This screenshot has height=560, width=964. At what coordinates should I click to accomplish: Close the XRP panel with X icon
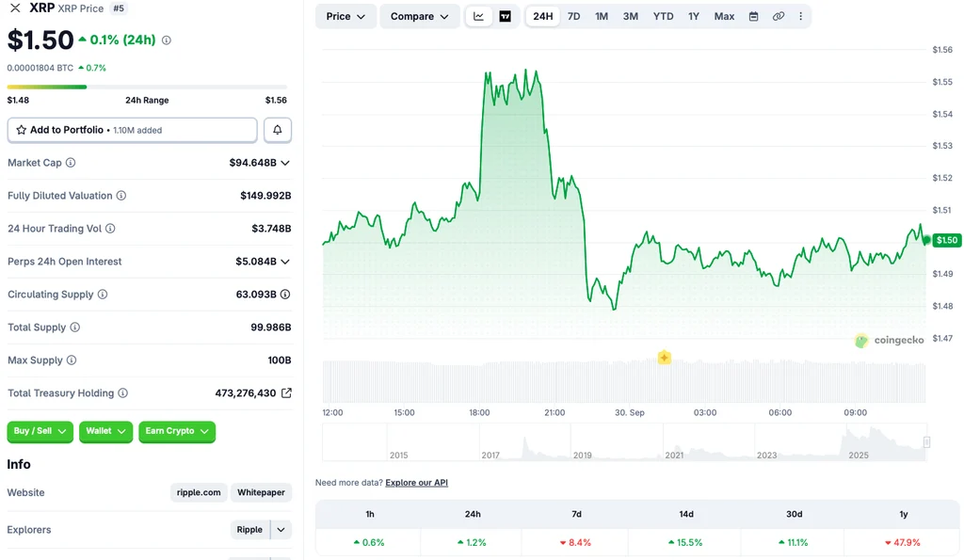[x=15, y=8]
